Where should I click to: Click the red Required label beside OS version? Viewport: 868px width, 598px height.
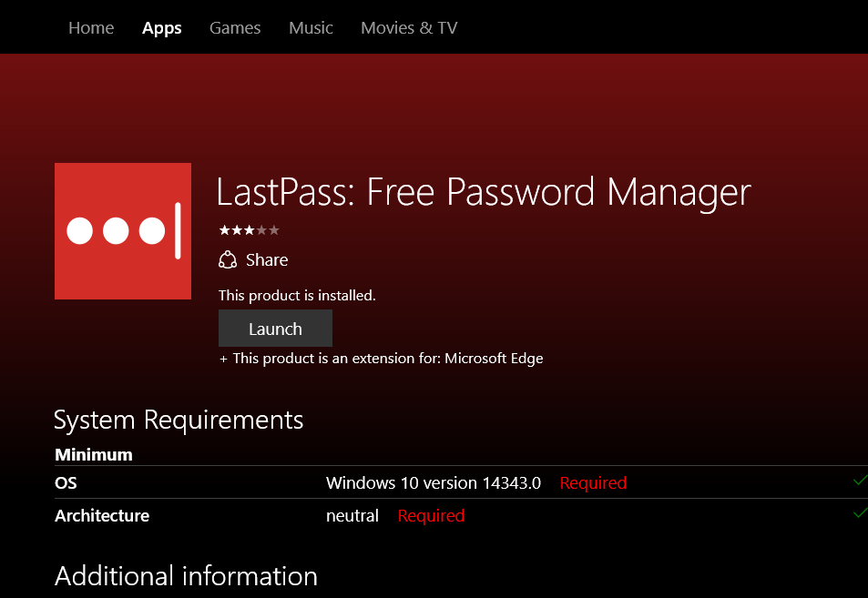click(593, 483)
